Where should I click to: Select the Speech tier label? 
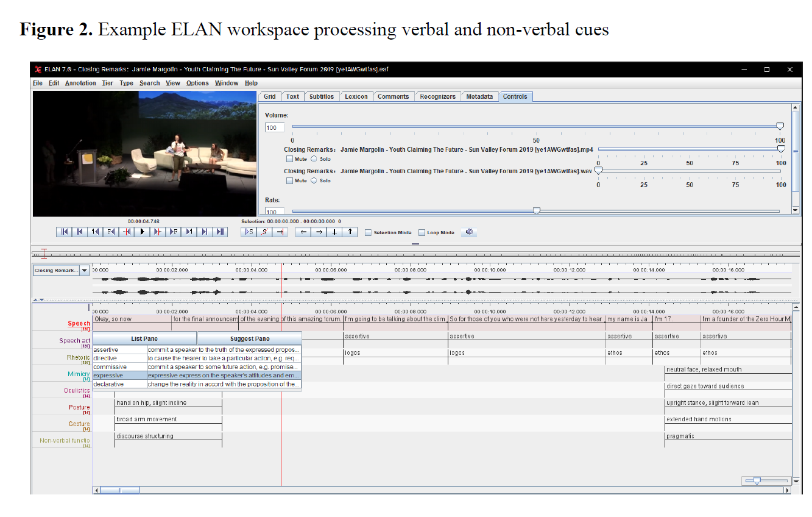pyautogui.click(x=79, y=324)
